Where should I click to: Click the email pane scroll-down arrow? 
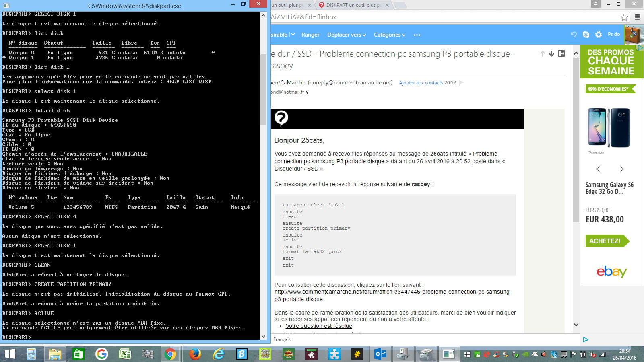[576, 325]
